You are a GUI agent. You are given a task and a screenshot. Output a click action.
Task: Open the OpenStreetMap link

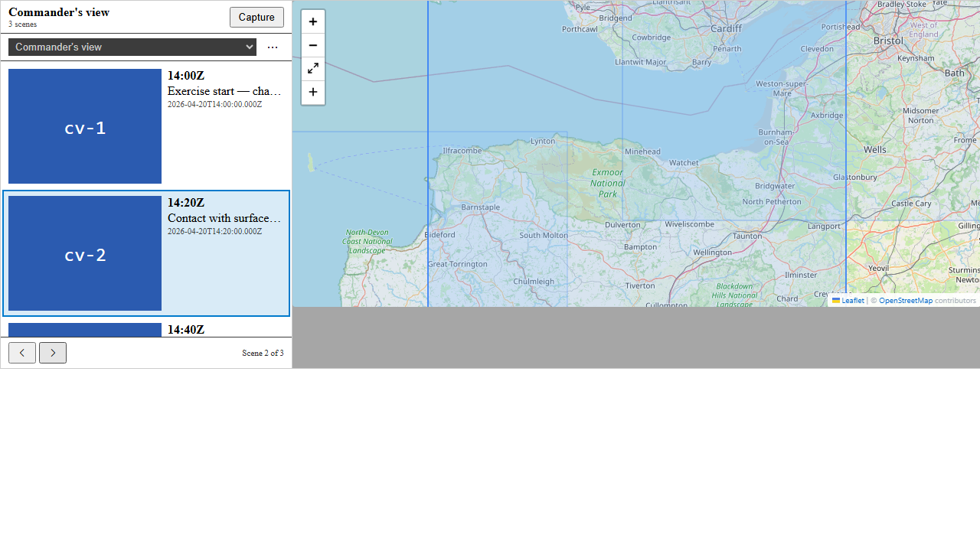pyautogui.click(x=905, y=301)
